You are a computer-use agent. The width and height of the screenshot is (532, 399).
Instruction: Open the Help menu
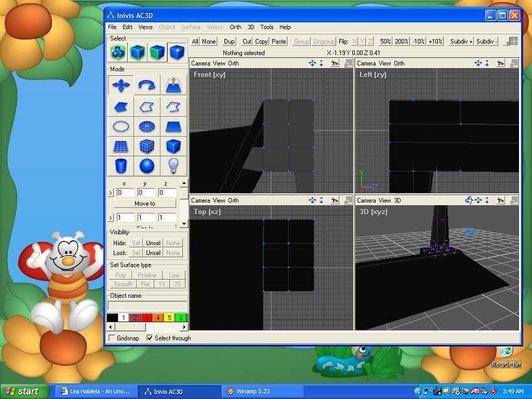pyautogui.click(x=285, y=27)
